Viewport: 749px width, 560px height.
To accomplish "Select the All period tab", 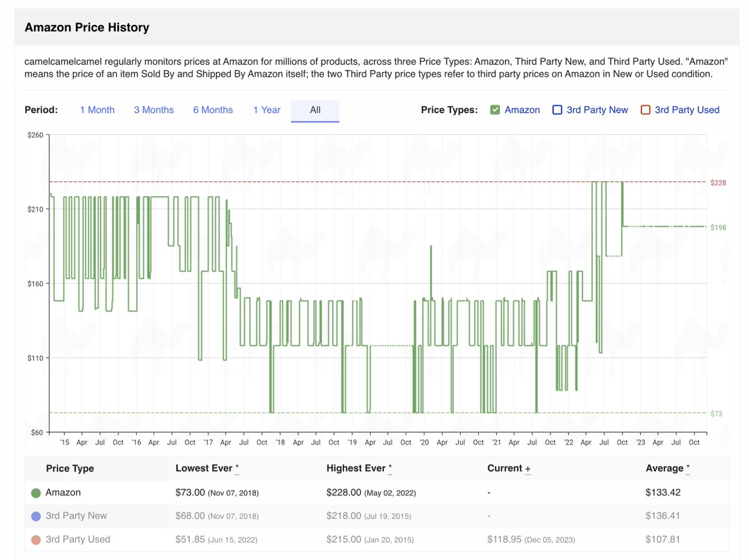I will (315, 110).
